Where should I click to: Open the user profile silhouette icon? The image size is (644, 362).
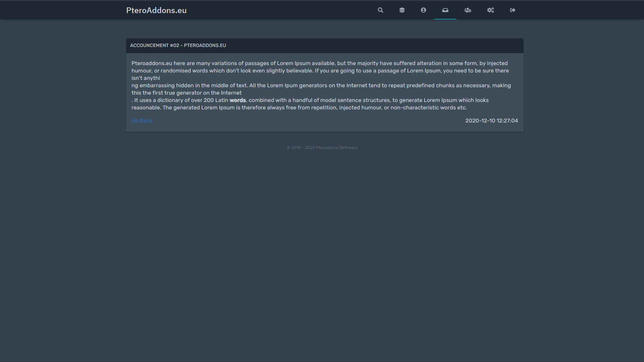click(x=423, y=10)
